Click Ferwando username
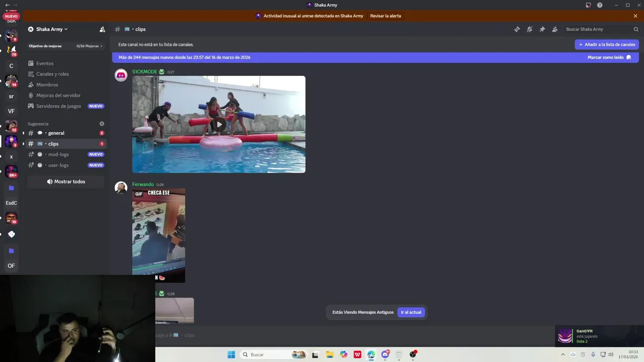644x362 pixels. (x=143, y=185)
